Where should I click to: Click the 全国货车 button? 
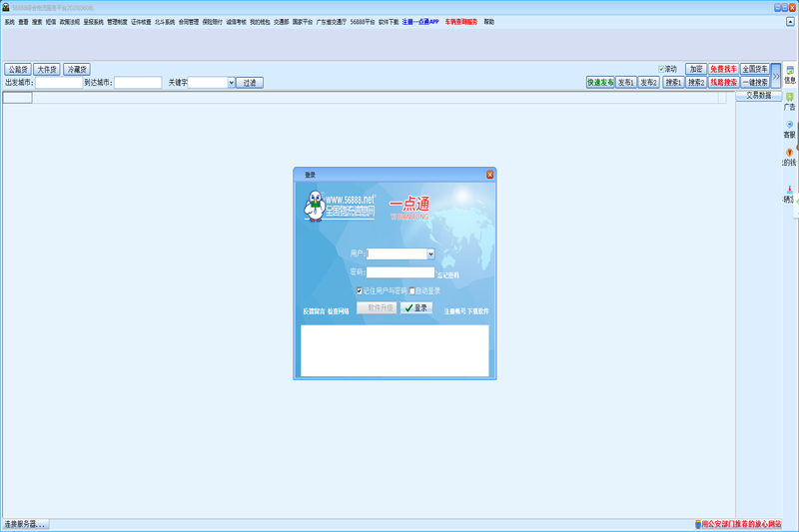(755, 69)
